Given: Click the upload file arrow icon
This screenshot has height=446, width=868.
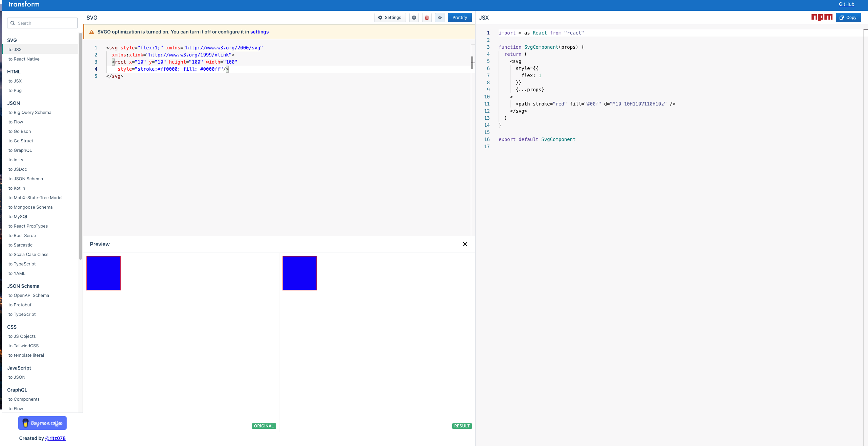Looking at the screenshot, I should (414, 18).
